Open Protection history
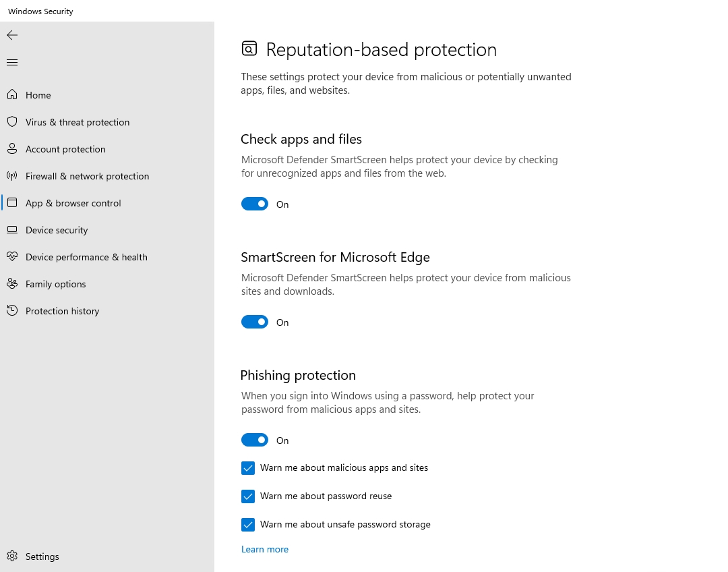 (x=62, y=311)
